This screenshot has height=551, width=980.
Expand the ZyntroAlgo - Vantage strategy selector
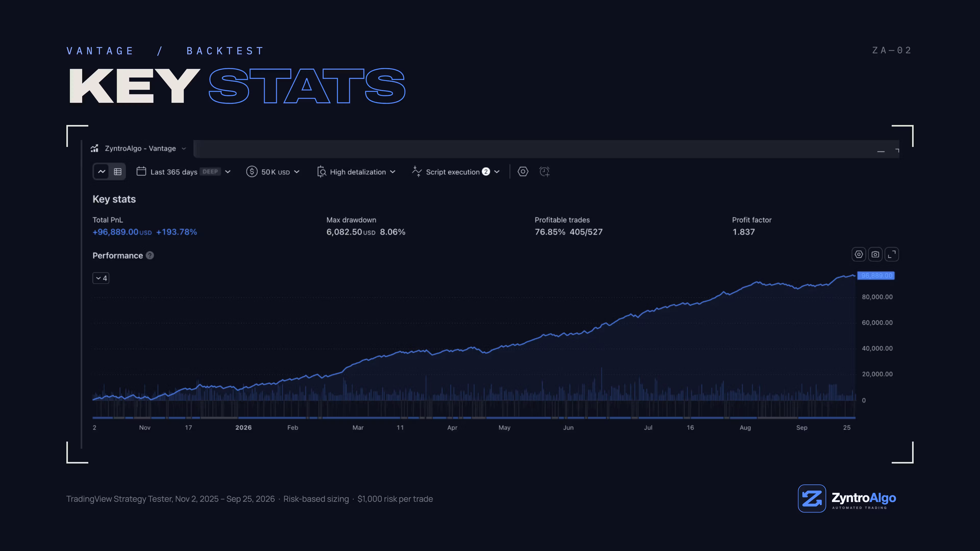(184, 149)
